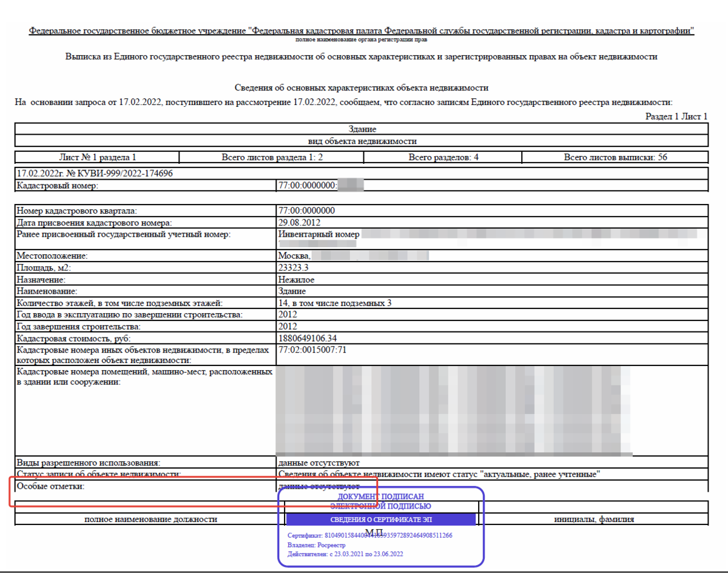Click the "Действителен: с 23.03.2021 по 23.06.2022" line

(x=345, y=554)
